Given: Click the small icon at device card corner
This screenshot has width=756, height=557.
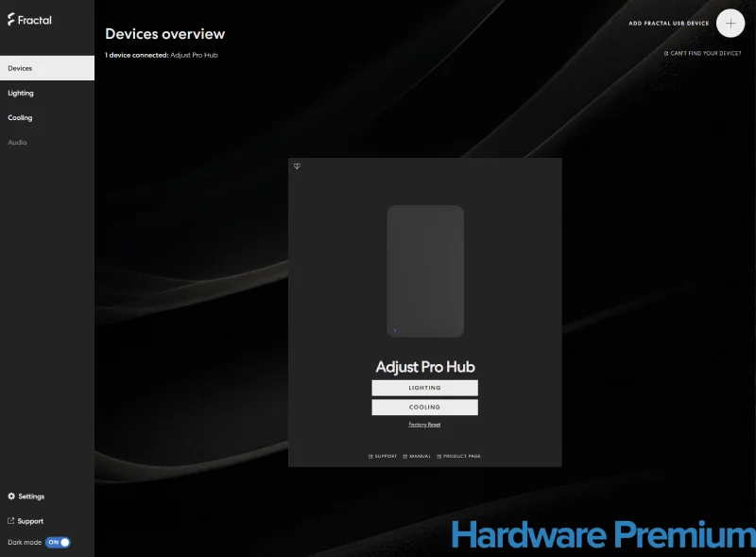Looking at the screenshot, I should coord(297,166).
